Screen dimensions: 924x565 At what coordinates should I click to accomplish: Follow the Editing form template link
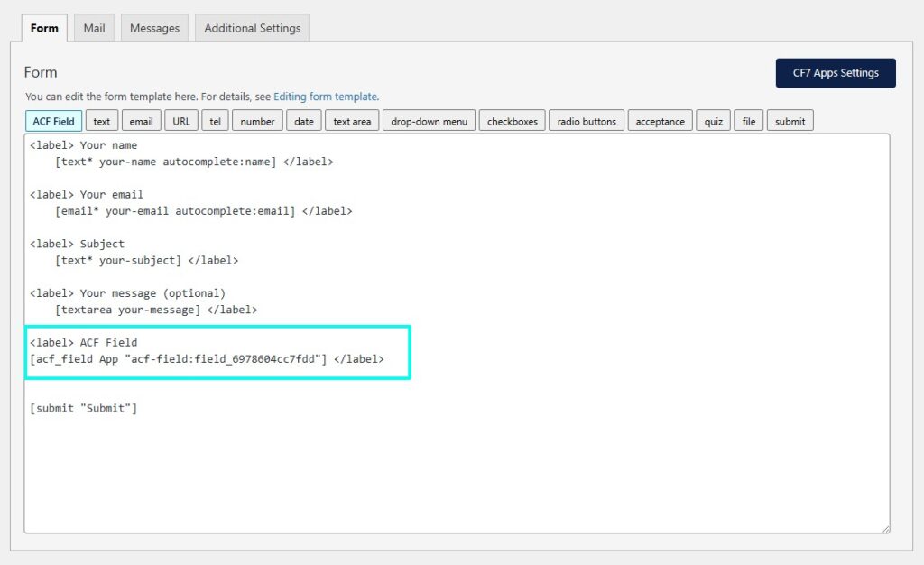[x=325, y=97]
